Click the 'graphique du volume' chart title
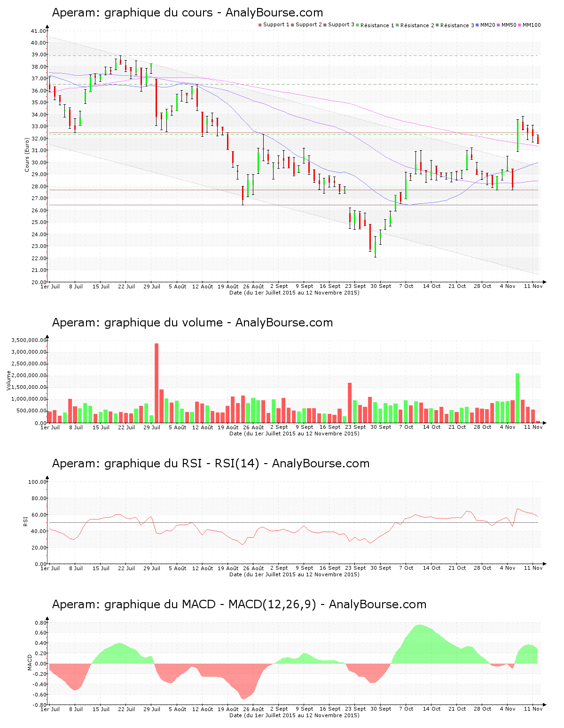Viewport: 564px width, 728px height. click(x=192, y=323)
